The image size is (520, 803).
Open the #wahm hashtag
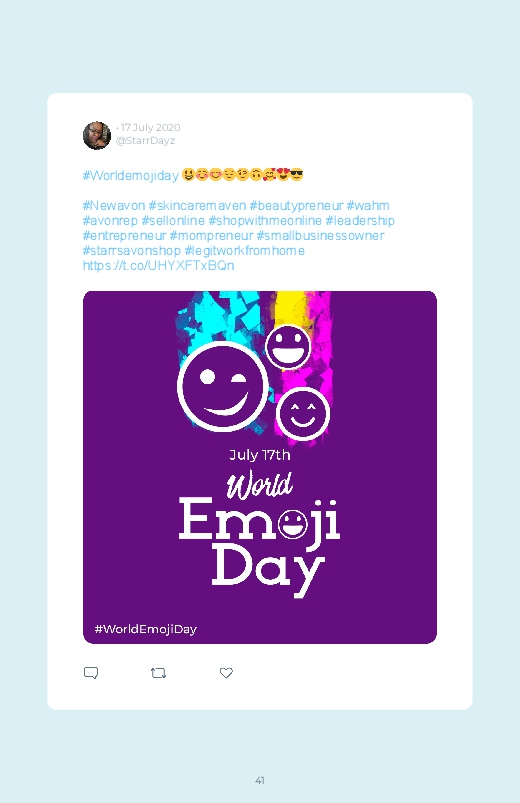(x=368, y=206)
